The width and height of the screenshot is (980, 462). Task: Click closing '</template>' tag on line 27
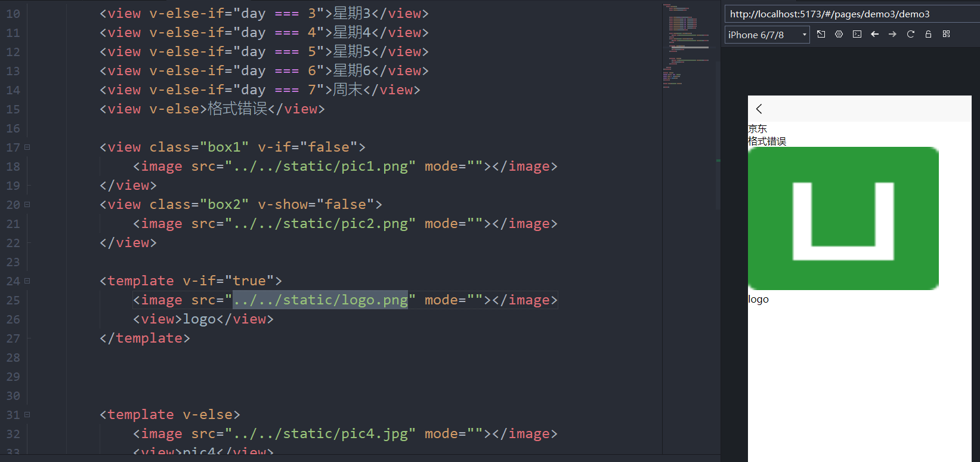click(x=145, y=338)
